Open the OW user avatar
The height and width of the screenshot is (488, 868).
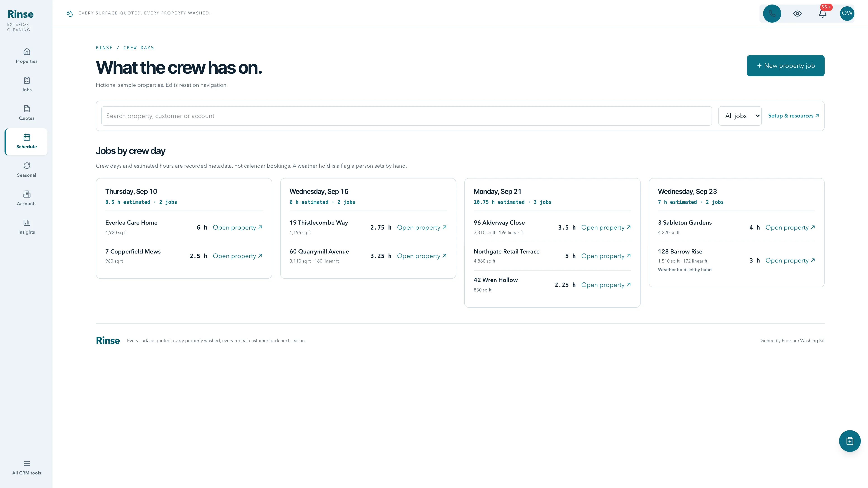tap(847, 14)
